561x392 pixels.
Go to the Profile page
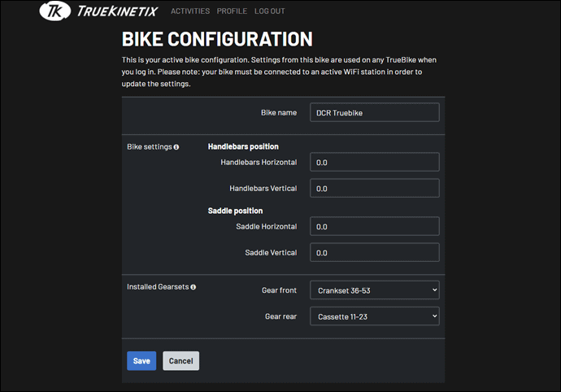(x=232, y=11)
